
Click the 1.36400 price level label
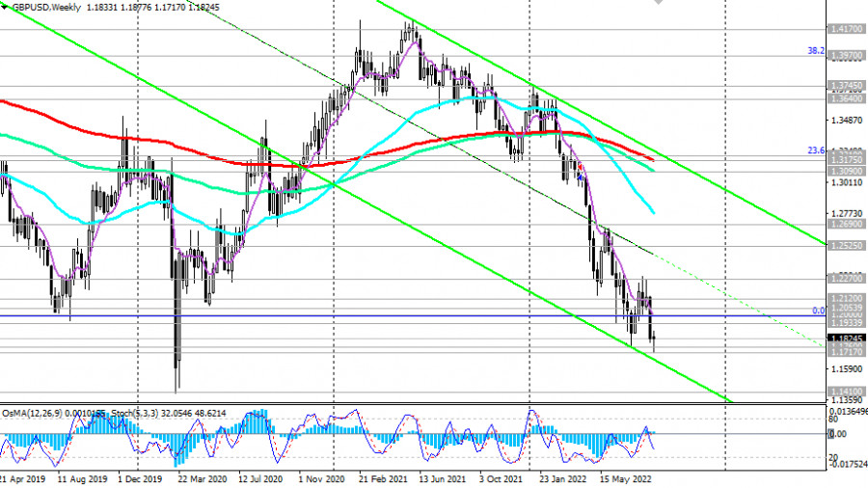[x=845, y=98]
